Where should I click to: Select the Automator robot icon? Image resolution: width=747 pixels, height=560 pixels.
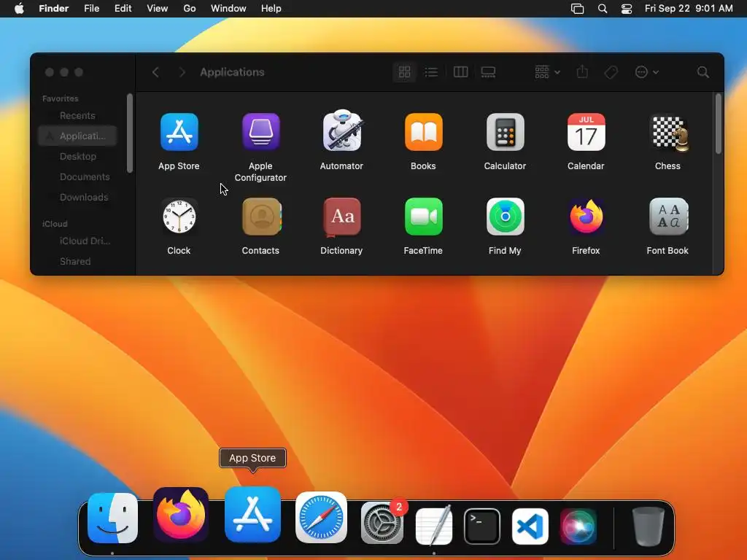(x=342, y=131)
